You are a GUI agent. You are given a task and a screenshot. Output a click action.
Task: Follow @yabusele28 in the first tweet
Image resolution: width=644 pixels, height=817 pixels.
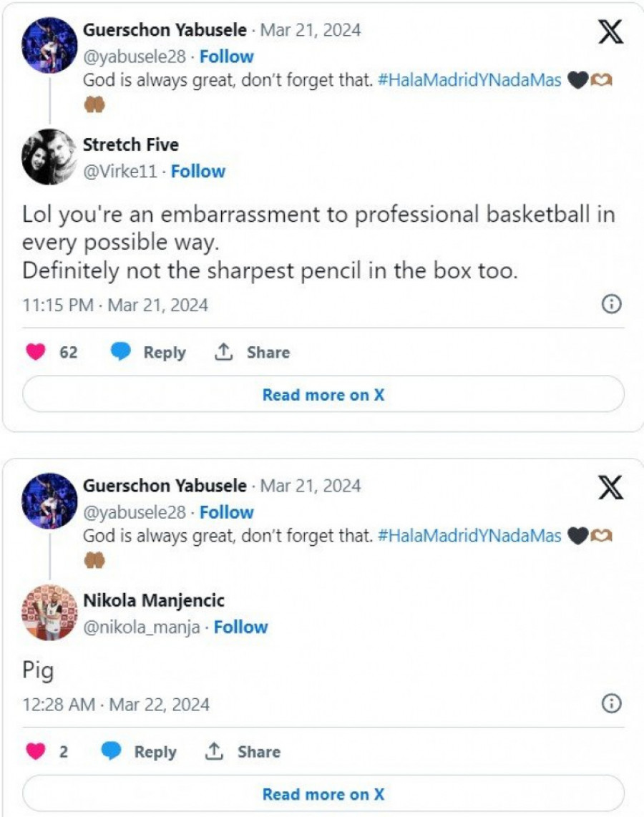click(x=226, y=57)
